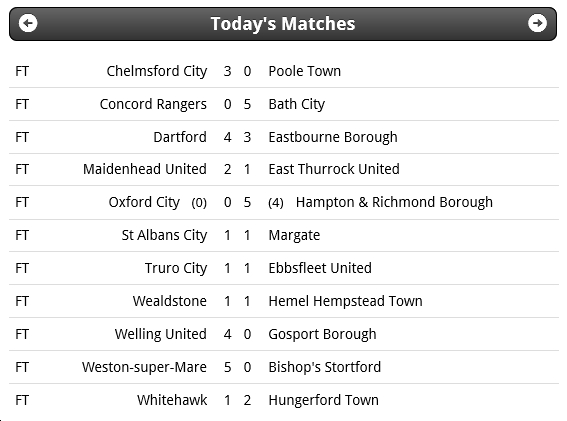Screen dimensions: 567x421
Task: Go to previous day with left arrow
Action: 28,24
